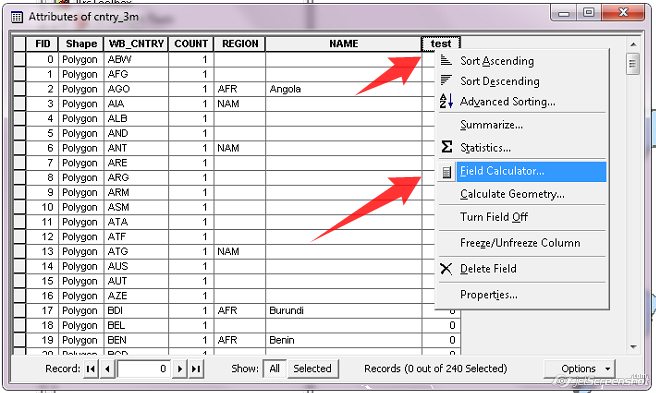656x393 pixels.
Task: Click the AGO country code cell
Action: 136,89
